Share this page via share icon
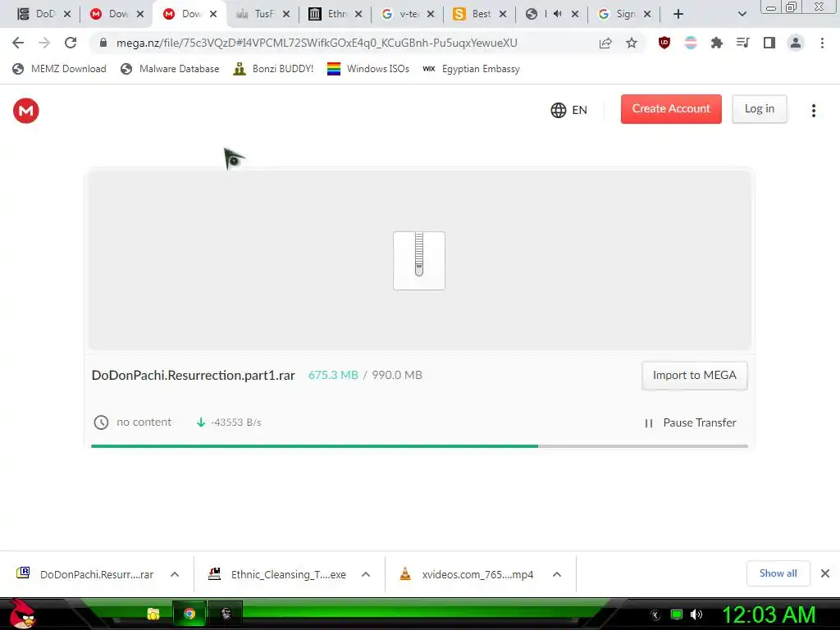The width and height of the screenshot is (840, 630). point(605,43)
